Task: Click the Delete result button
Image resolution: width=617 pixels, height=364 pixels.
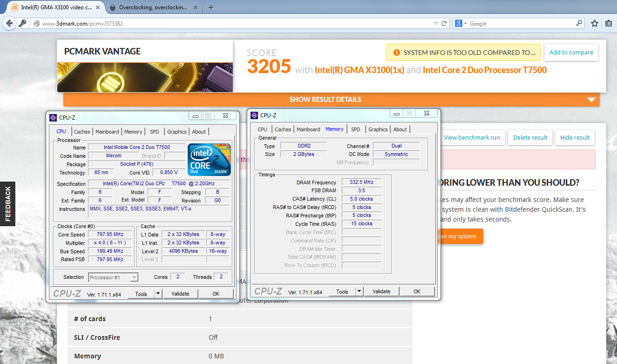Action: click(x=530, y=137)
